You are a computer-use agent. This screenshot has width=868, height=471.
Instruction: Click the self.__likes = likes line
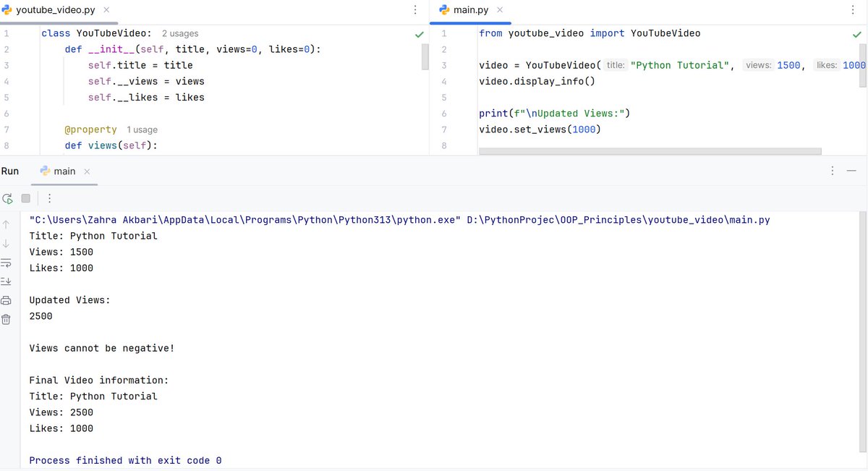[x=146, y=97]
